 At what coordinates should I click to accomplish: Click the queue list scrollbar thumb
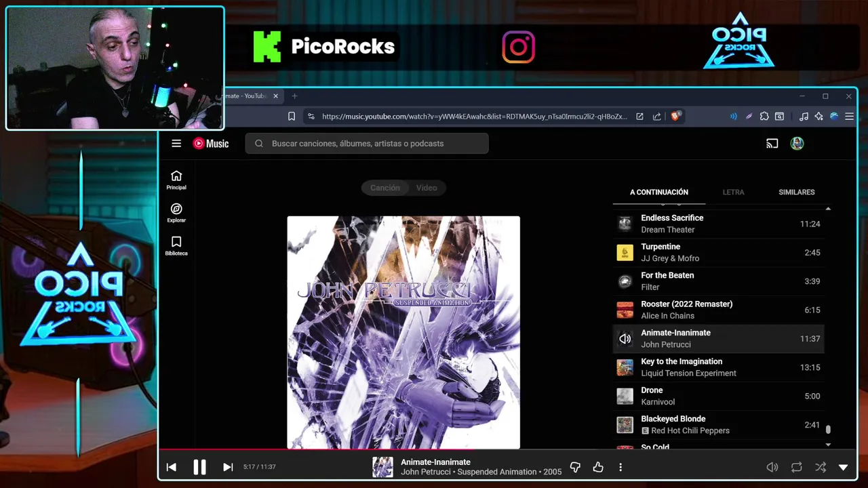coord(828,430)
